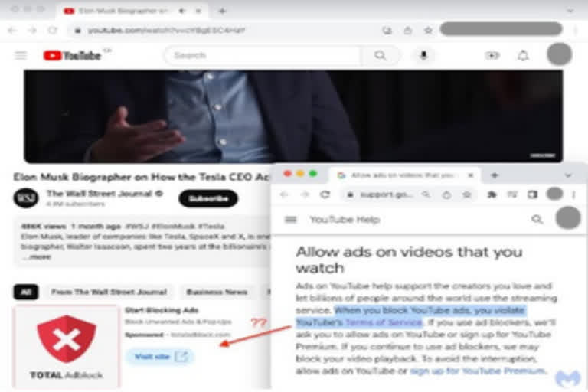Click the share icon in YouTube address bar

(407, 31)
